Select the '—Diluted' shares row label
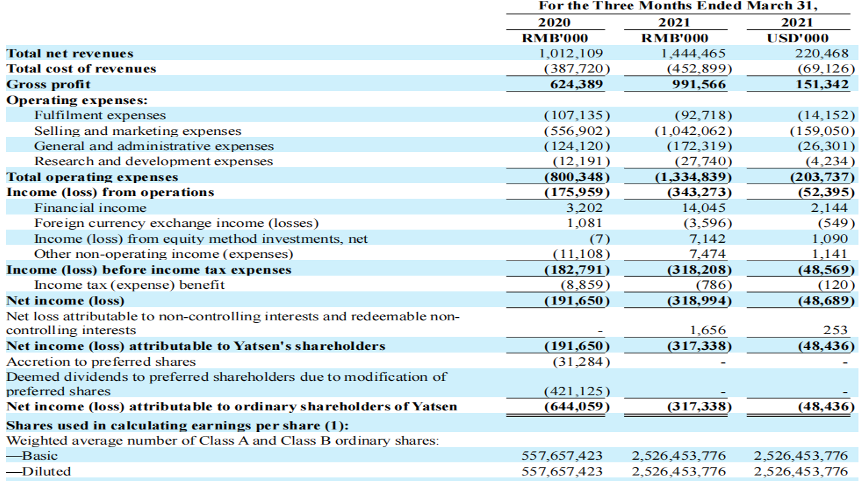This screenshot has width=860, height=481. [x=38, y=472]
